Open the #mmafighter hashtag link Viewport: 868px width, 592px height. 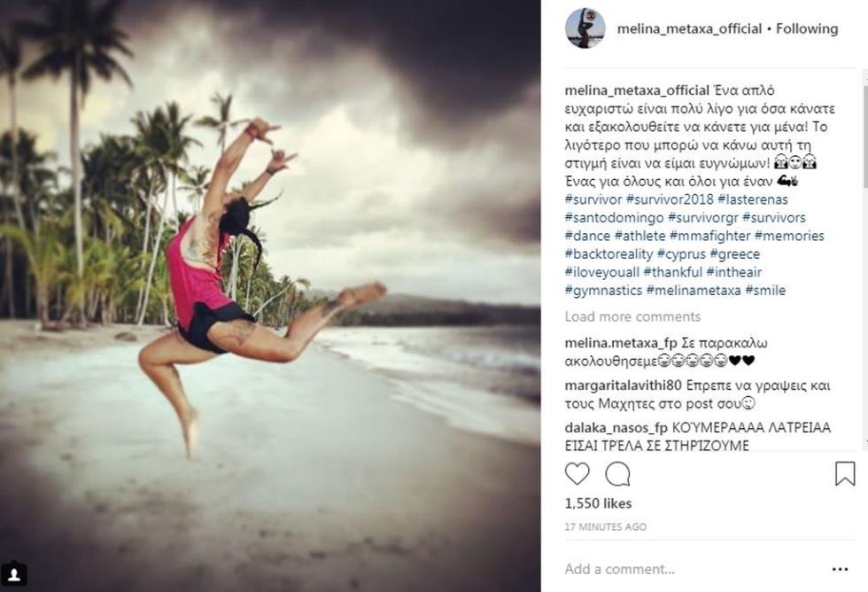pos(709,236)
